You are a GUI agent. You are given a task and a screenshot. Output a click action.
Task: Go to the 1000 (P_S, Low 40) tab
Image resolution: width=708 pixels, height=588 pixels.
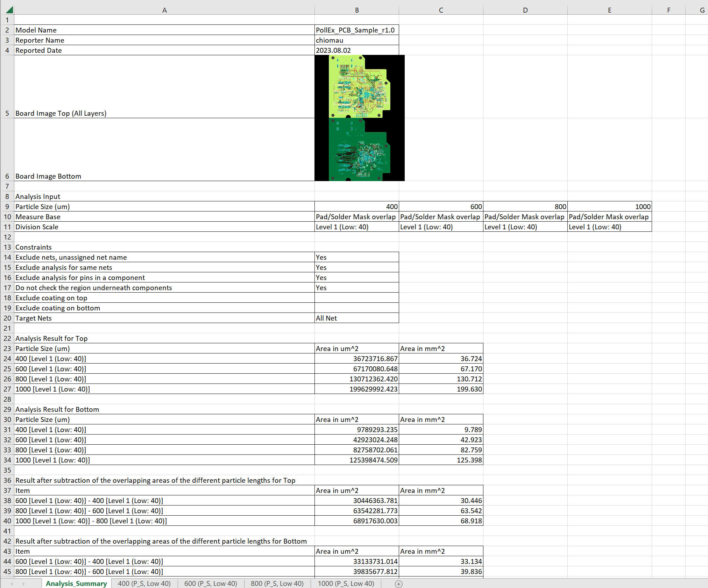[x=346, y=583]
